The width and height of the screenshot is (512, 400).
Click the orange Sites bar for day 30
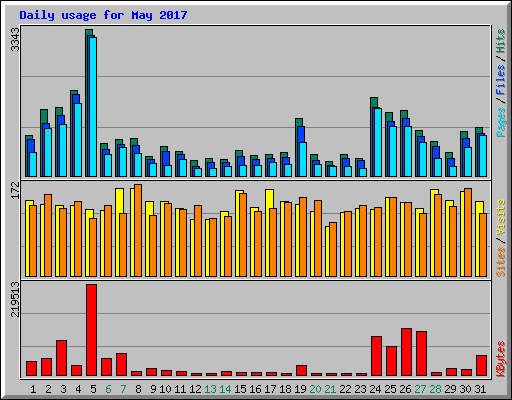click(468, 232)
